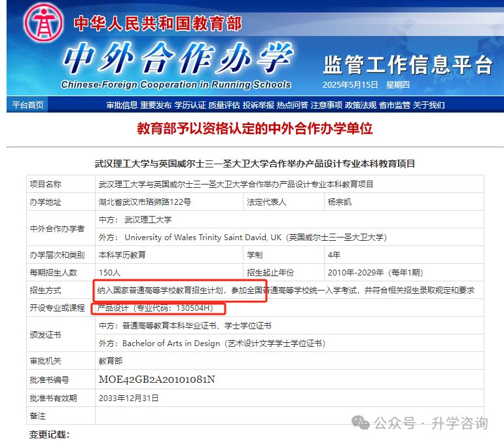Open 热点问答 from the navigation bar

293,105
